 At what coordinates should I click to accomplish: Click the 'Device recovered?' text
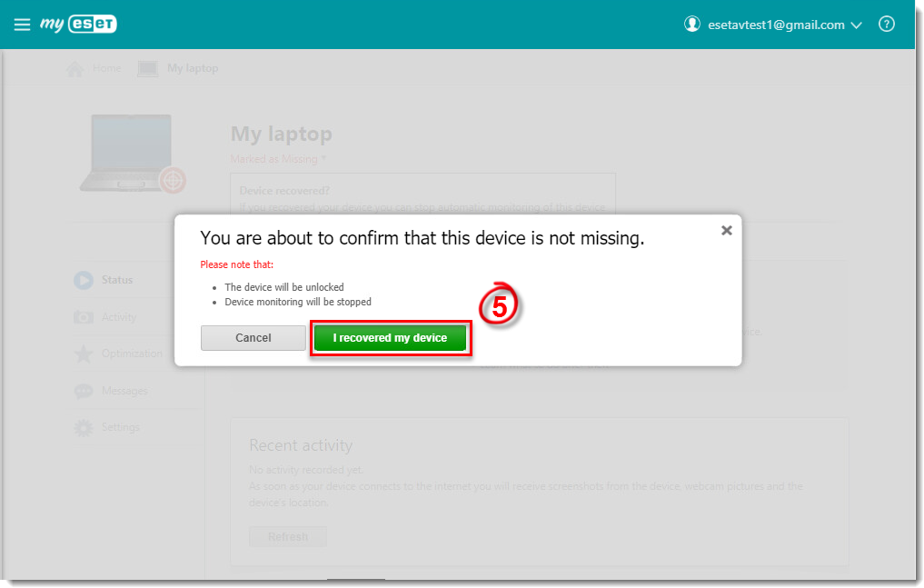click(x=284, y=191)
